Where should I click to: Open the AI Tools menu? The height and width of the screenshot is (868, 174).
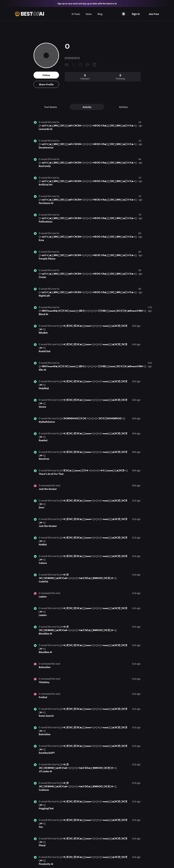point(76,14)
